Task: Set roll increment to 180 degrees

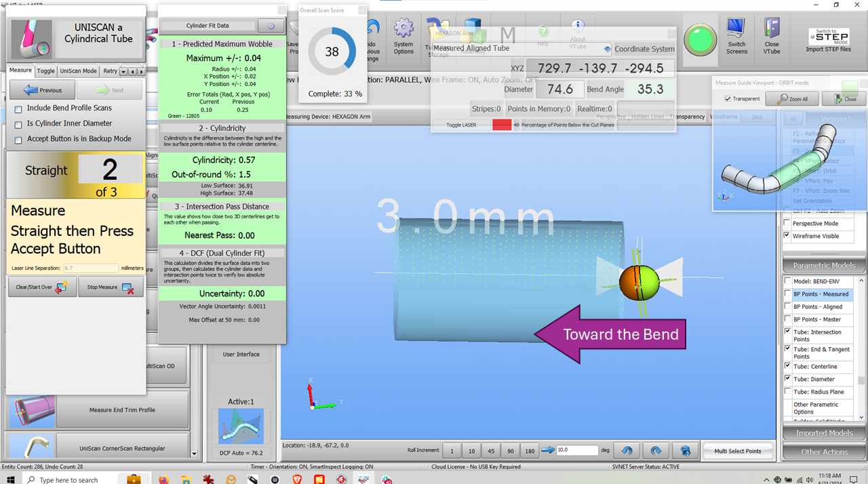Action: click(529, 451)
